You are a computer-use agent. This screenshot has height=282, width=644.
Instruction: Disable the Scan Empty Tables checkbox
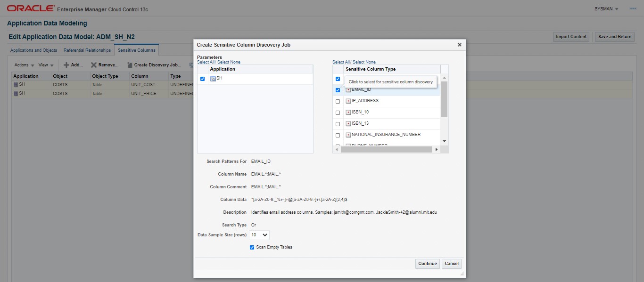252,247
